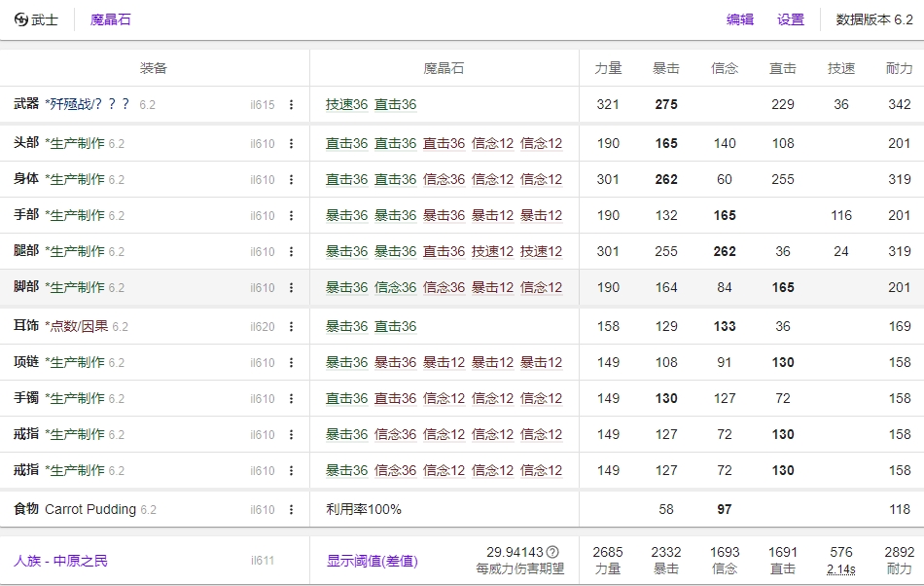Open the 身体 row three-dot menu
The width and height of the screenshot is (924, 586).
pos(291,180)
